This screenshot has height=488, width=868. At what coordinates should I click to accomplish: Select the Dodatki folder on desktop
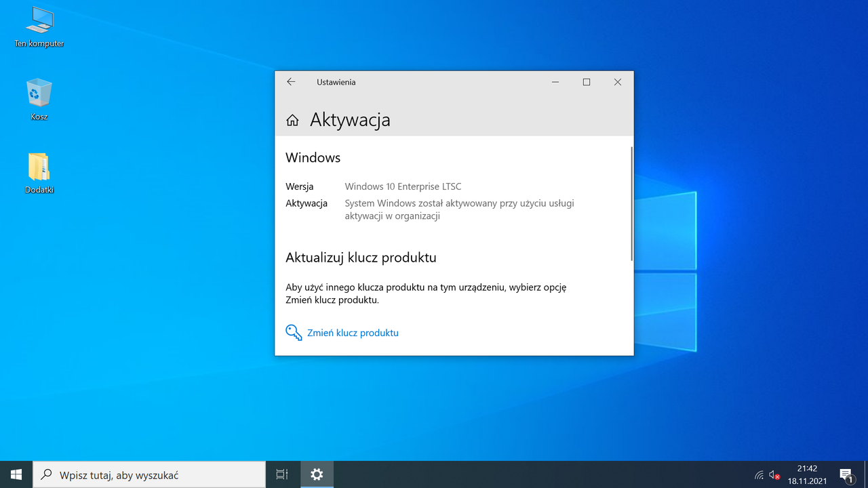tap(39, 173)
